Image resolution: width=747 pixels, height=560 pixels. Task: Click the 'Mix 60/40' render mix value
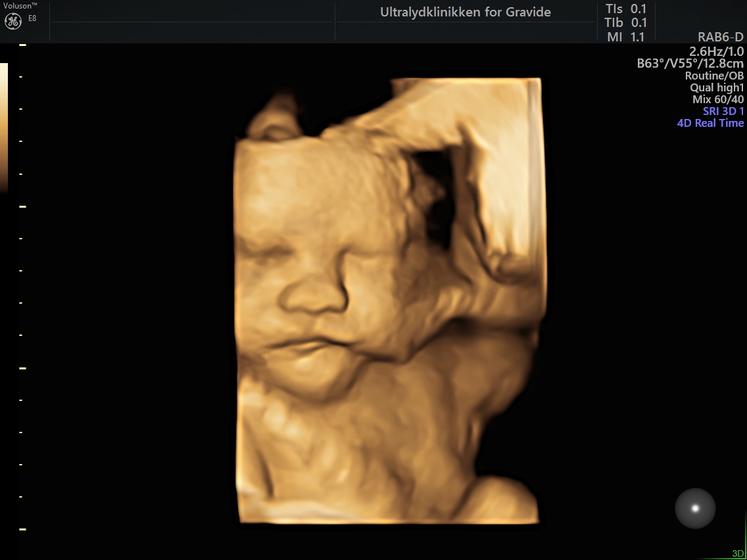pyautogui.click(x=718, y=99)
